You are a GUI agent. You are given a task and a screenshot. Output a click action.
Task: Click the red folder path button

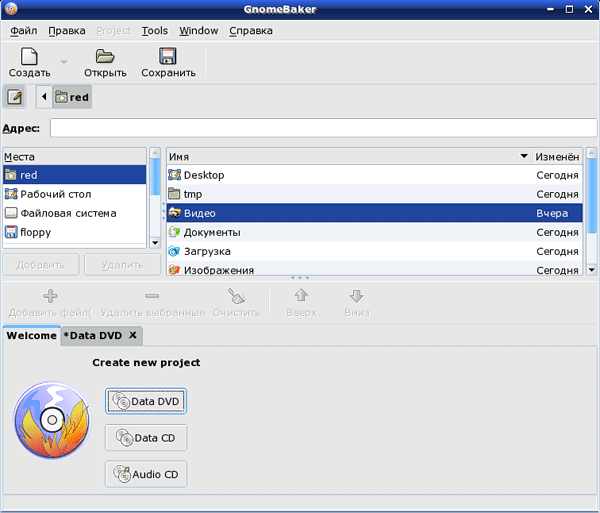tap(72, 97)
